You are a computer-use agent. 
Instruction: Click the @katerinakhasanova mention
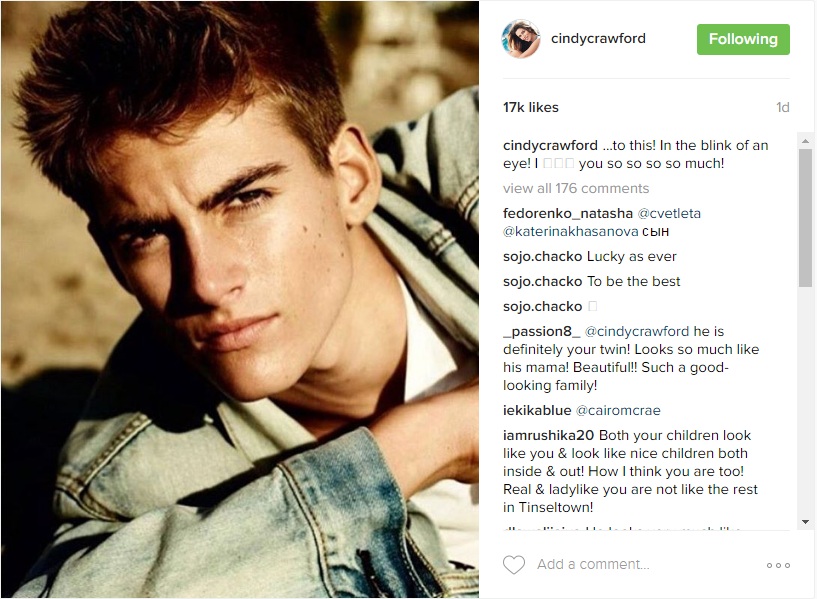tap(571, 231)
